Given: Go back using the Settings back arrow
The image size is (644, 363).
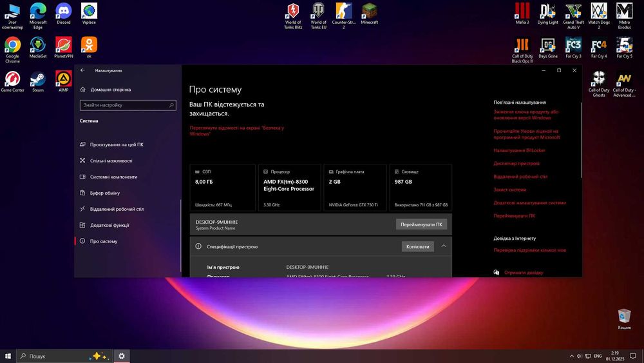Looking at the screenshot, I should coord(82,70).
